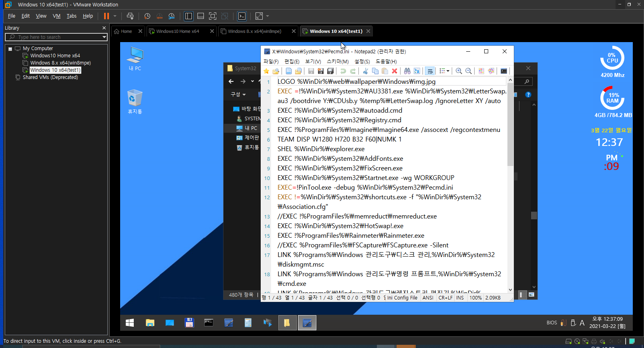The width and height of the screenshot is (644, 348).
Task: Click the command prompt icon in Notepad2 toolbar
Action: point(504,71)
